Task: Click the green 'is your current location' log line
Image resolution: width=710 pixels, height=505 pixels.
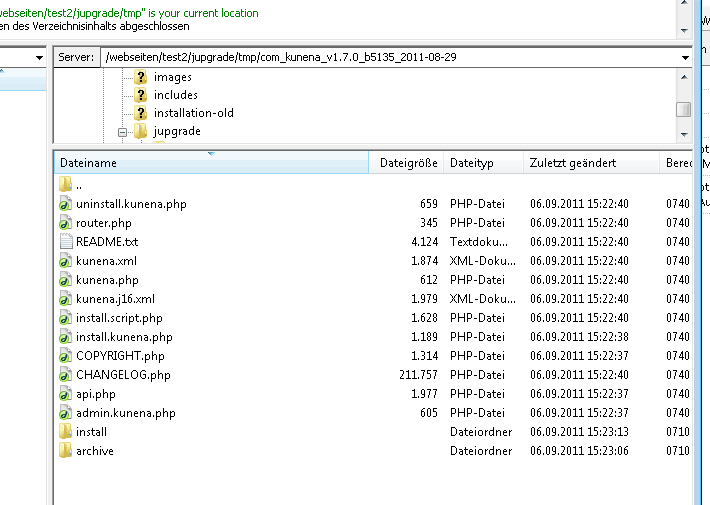Action: pyautogui.click(x=129, y=13)
